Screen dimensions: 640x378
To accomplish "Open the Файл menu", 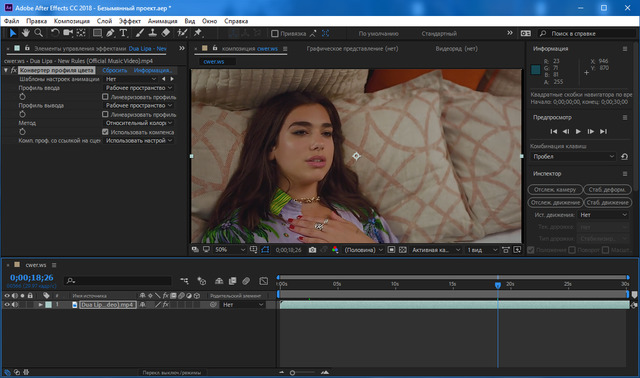I will click(11, 21).
